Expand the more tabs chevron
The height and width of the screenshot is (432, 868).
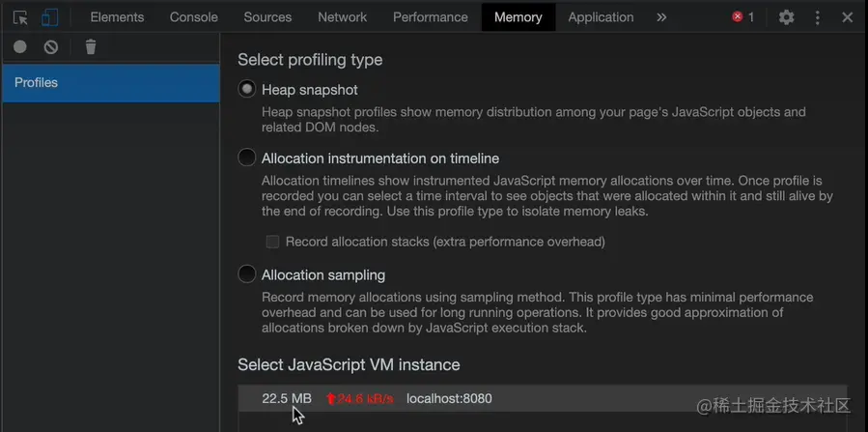tap(661, 17)
